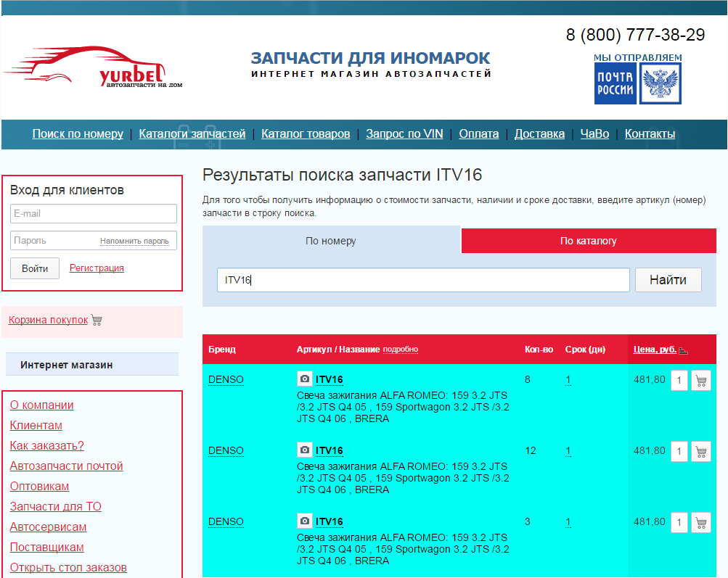Open the Регистрация link

coord(97,268)
